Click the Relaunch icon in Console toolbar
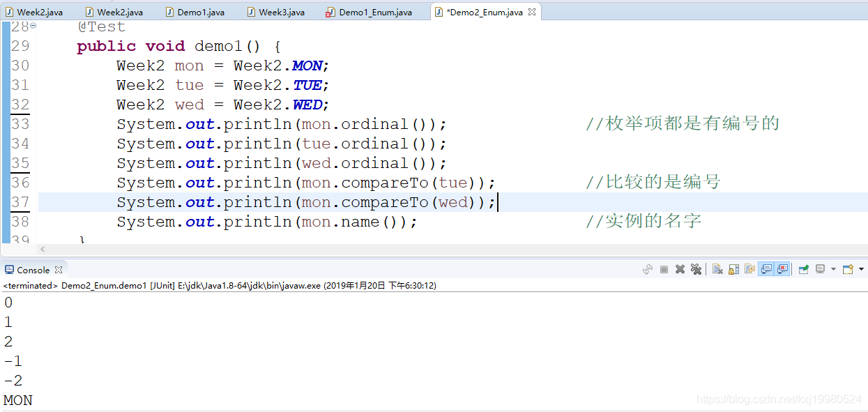This screenshot has height=412, width=868. coord(648,269)
